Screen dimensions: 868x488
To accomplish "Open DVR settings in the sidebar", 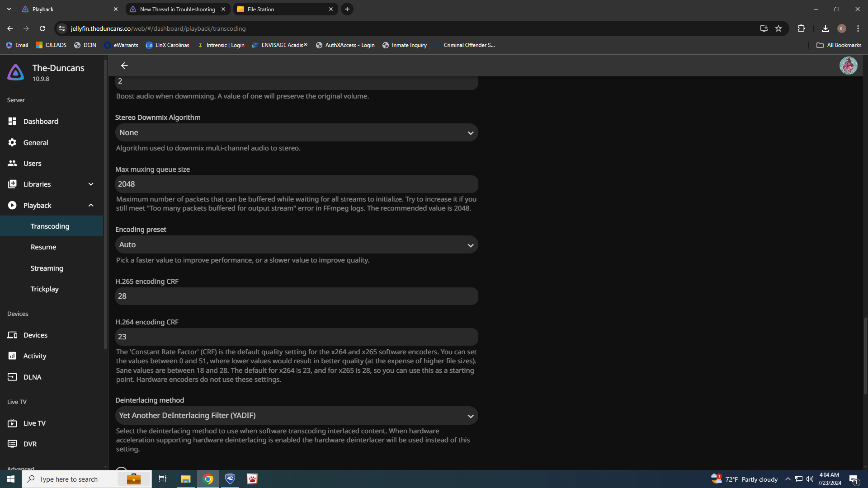I will click(x=30, y=444).
